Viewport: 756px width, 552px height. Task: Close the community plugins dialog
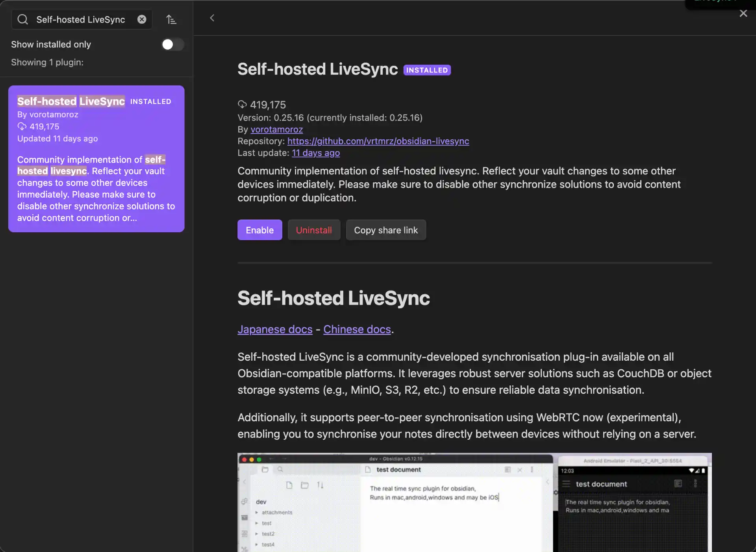(743, 14)
